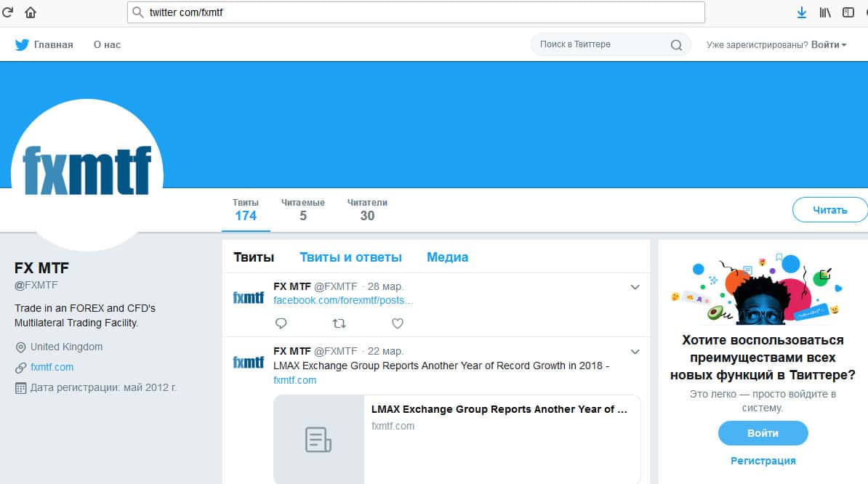Open the Главная menu item

tap(53, 45)
